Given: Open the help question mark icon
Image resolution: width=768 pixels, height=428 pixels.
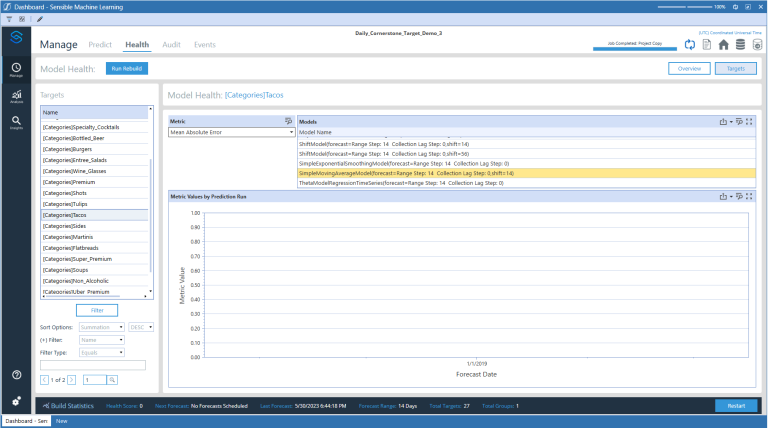Looking at the screenshot, I should coord(16,375).
